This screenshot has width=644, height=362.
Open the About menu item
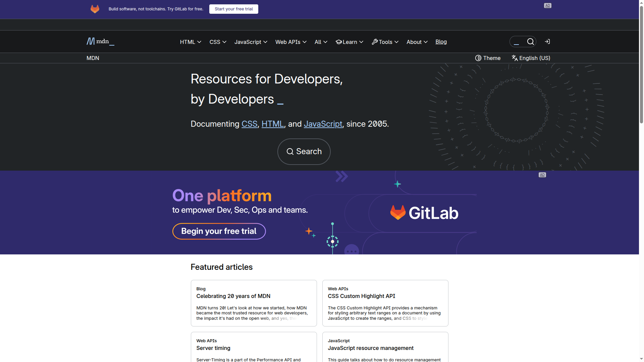(x=417, y=42)
